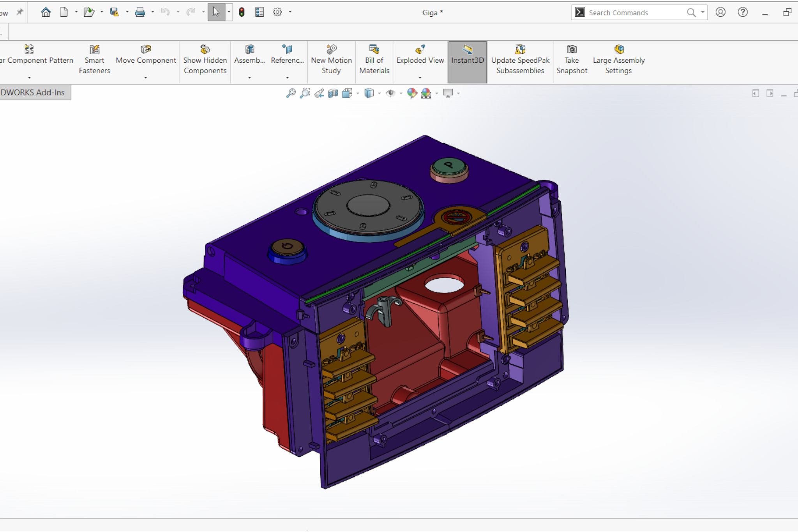Click the Help question mark button

point(743,12)
